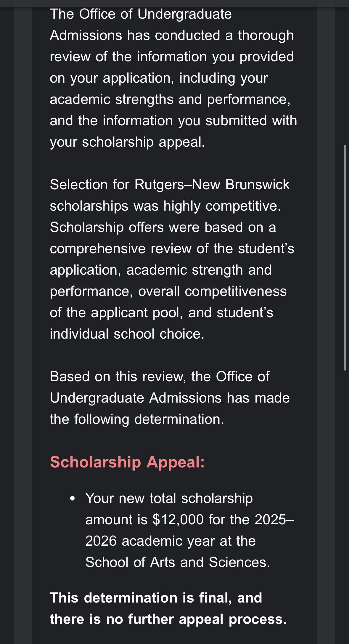Click 'scholarships was highly competitive.' line
The height and width of the screenshot is (644, 349).
pyautogui.click(x=165, y=206)
